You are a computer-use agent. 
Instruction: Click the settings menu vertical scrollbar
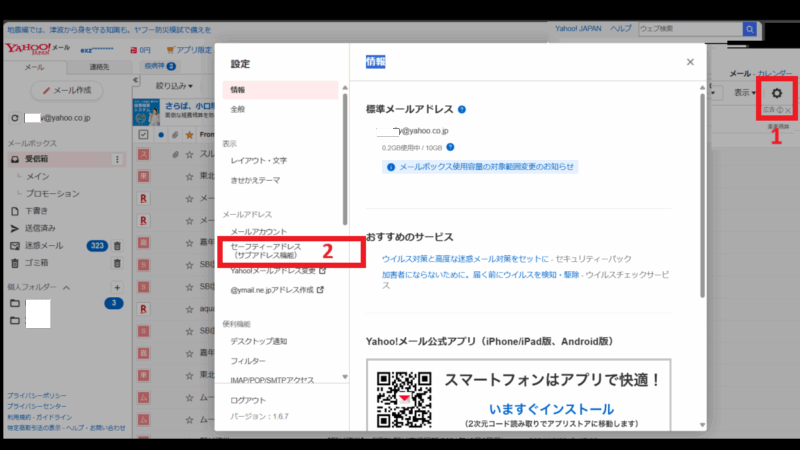[345, 159]
